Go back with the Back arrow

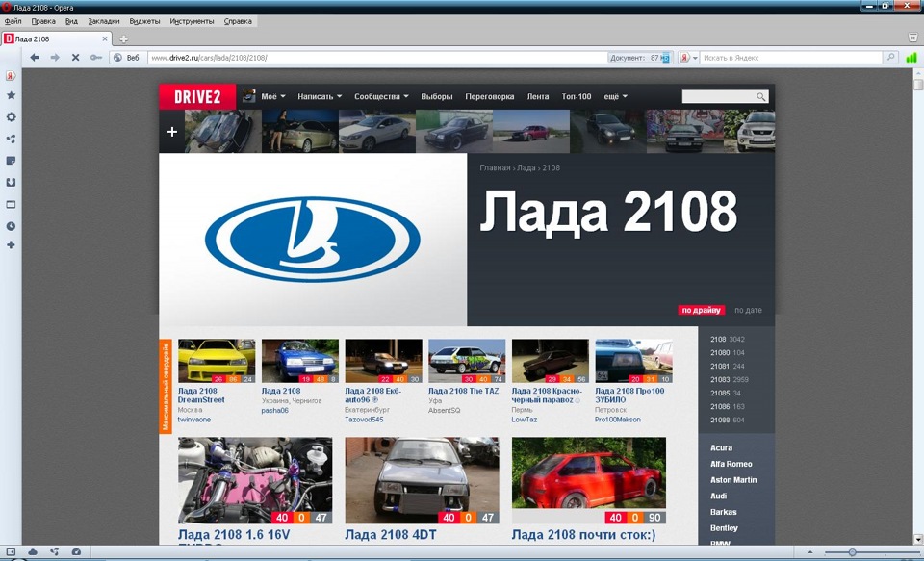click(x=35, y=57)
